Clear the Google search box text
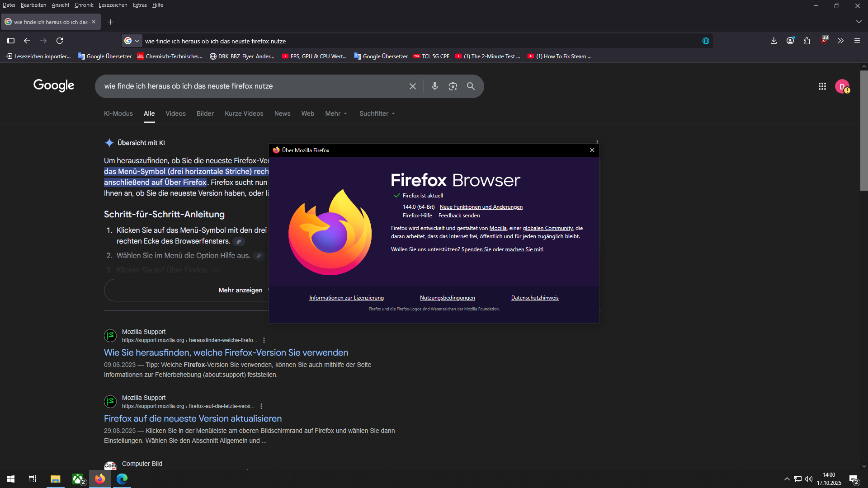The width and height of the screenshot is (868, 488). (412, 86)
